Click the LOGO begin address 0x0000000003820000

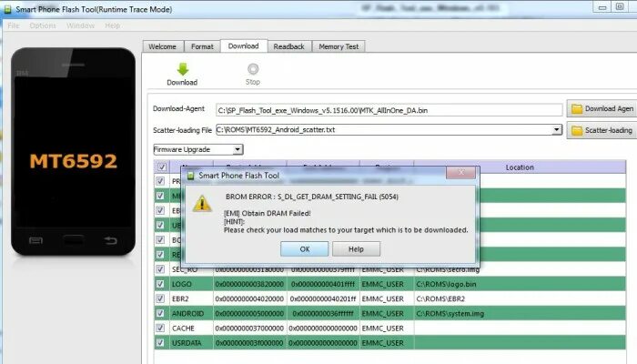click(249, 284)
